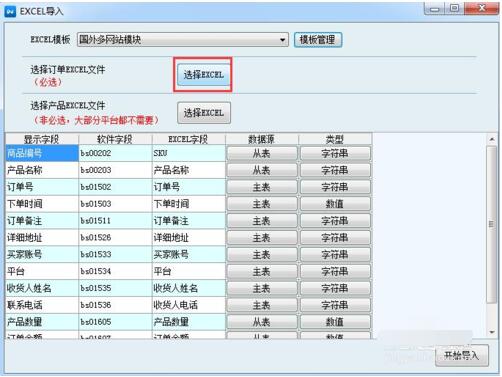
Task: Select the 买家账号 display field cell
Action: pos(42,255)
